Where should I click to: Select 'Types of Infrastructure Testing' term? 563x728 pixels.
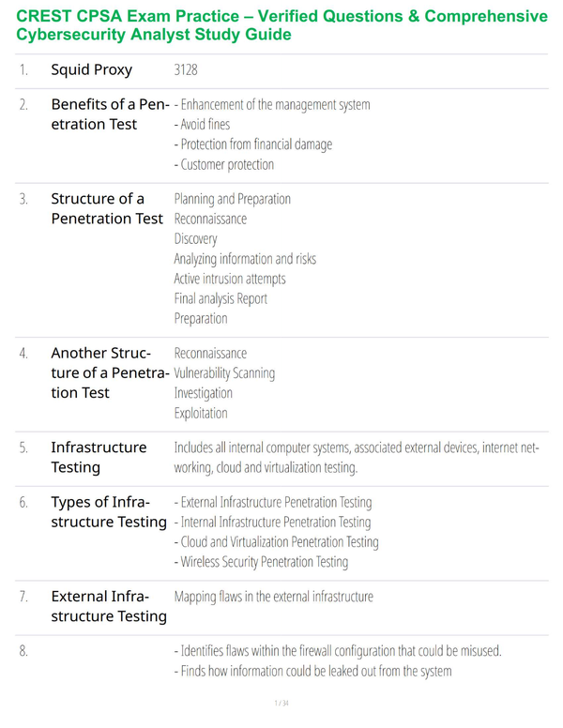point(109,512)
